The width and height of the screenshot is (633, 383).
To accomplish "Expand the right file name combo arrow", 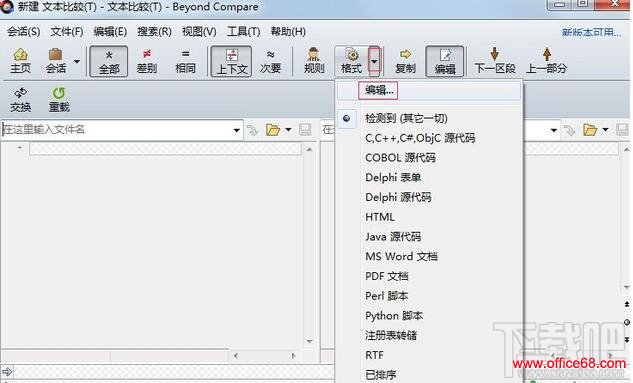I will point(554,130).
